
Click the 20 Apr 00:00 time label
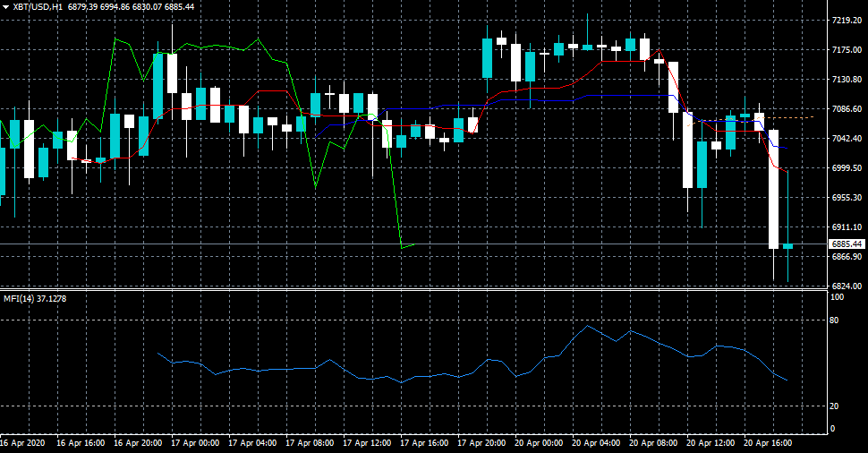click(539, 442)
